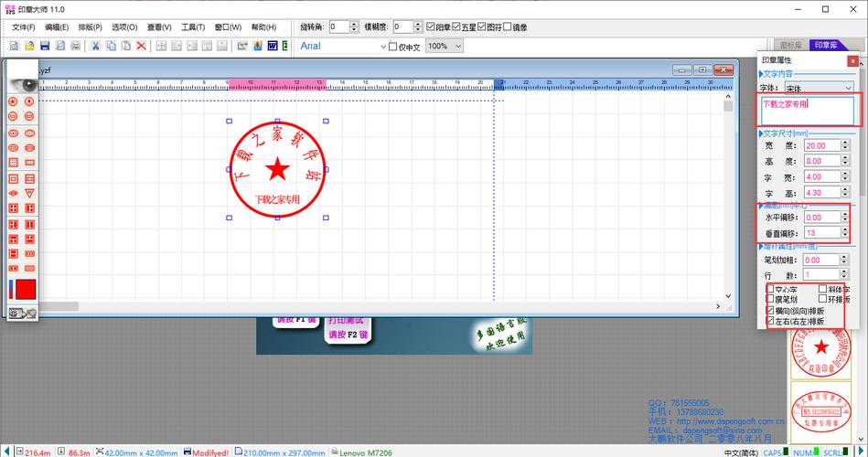Image resolution: width=868 pixels, height=457 pixels.
Task: Click the 笔划加粗 0.00 input field
Action: (x=822, y=260)
